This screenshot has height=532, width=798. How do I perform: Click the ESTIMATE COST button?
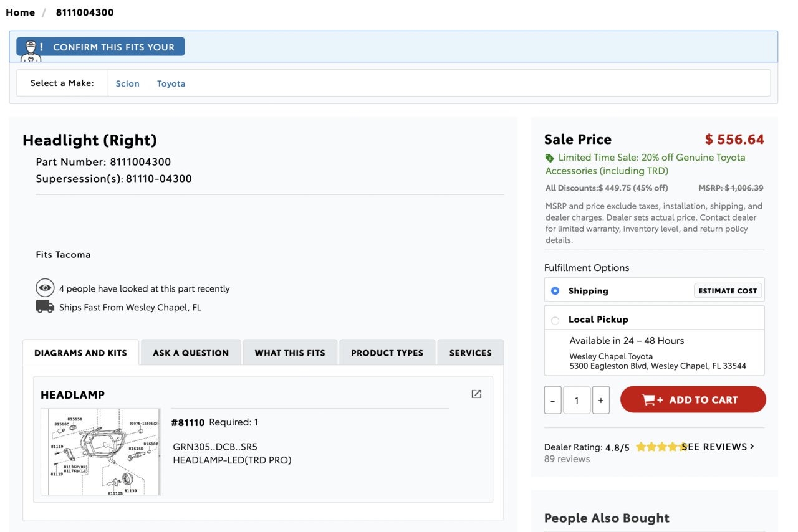728,290
